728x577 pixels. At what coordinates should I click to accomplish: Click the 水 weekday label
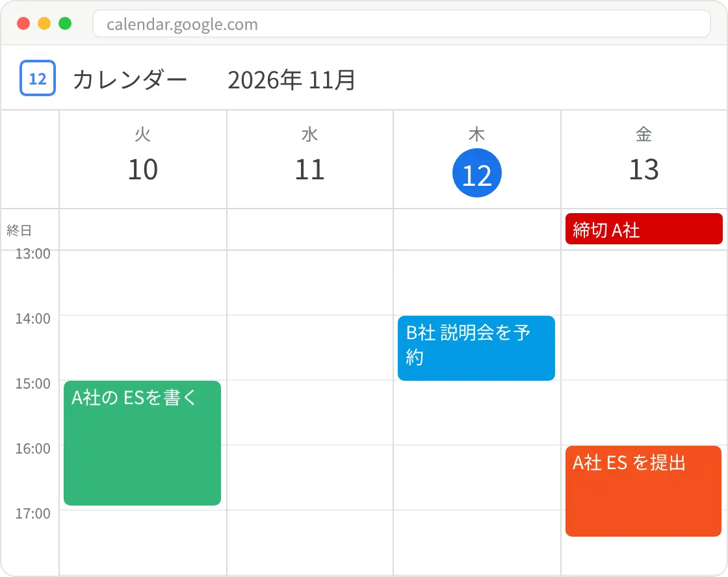tap(309, 135)
